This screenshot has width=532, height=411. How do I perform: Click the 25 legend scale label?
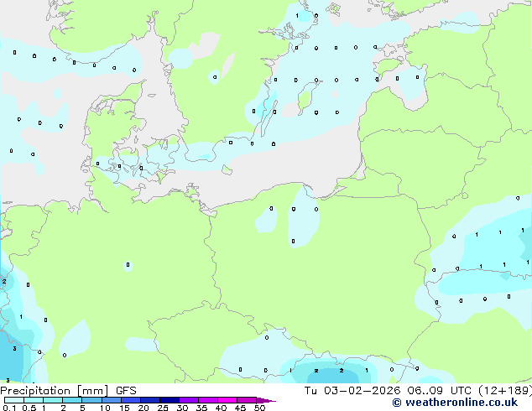163,408
